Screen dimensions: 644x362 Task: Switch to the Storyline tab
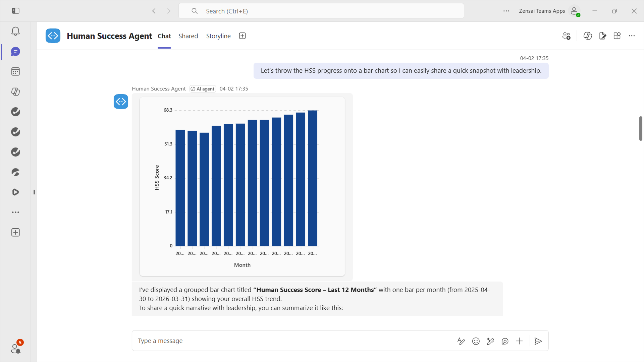coord(218,36)
